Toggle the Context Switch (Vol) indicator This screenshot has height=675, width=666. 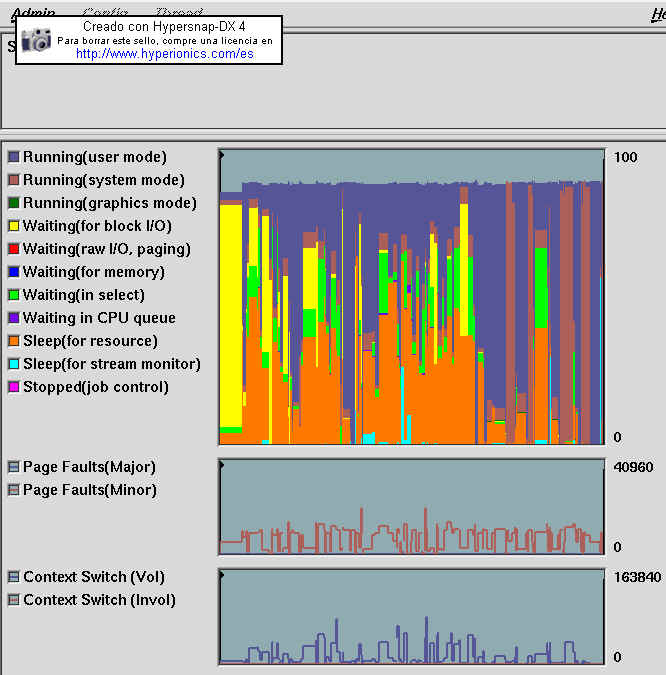pos(14,577)
